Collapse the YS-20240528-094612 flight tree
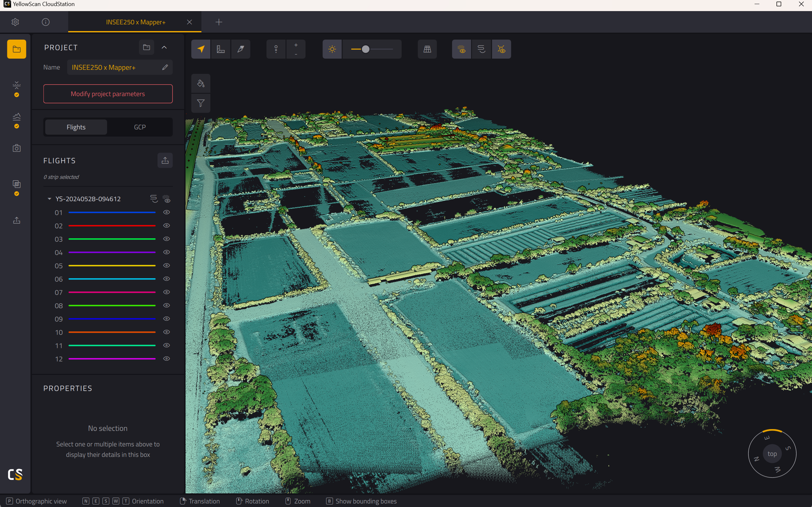The width and height of the screenshot is (812, 507). (x=49, y=199)
